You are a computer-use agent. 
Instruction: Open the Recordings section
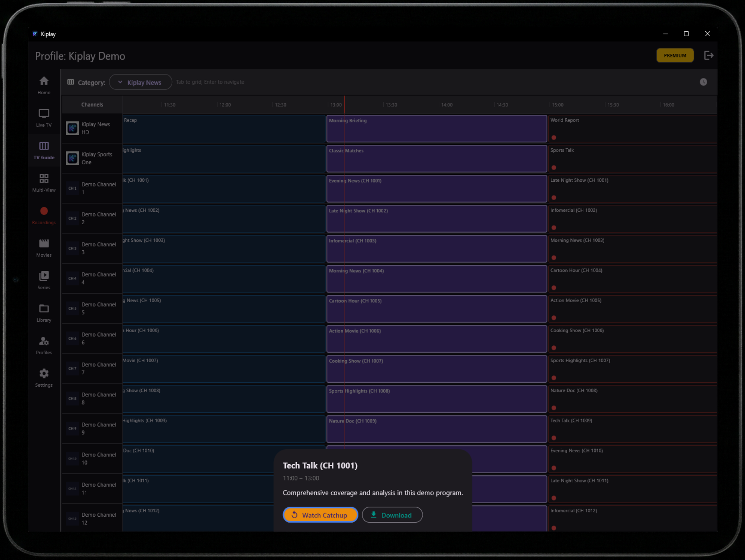pos(44,215)
